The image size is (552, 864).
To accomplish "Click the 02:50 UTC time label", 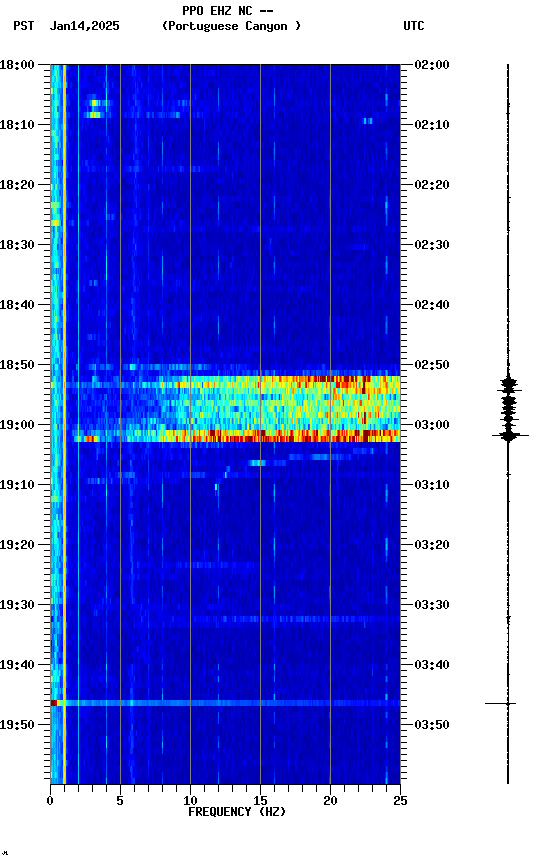I will coord(432,365).
